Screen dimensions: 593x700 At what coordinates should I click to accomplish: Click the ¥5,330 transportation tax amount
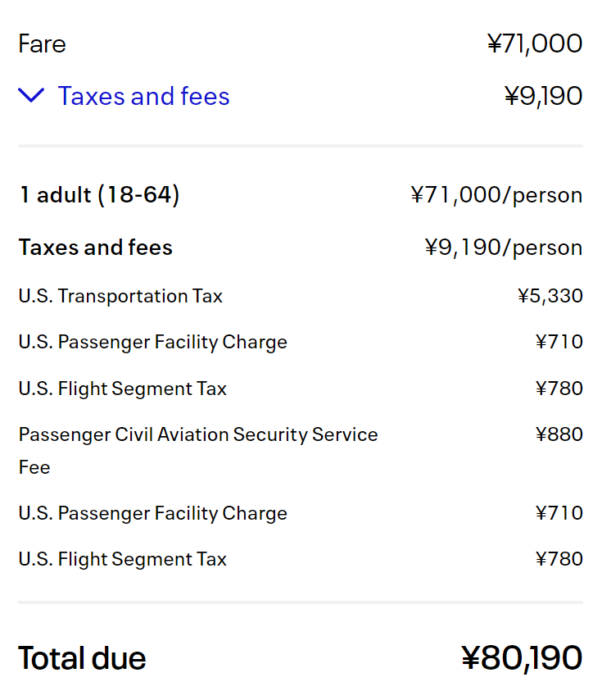click(550, 296)
